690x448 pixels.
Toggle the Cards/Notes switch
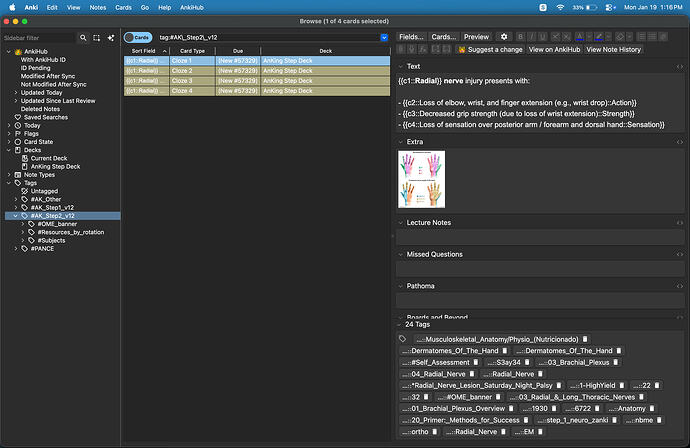click(137, 37)
